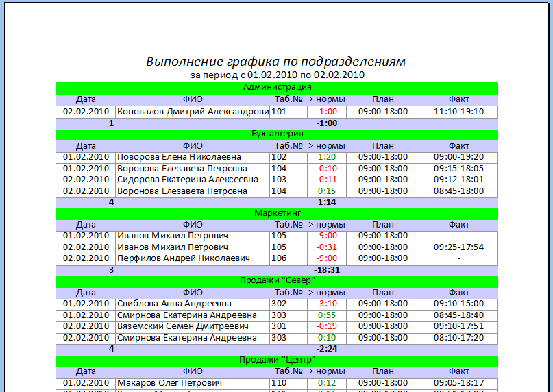Click the report title 'Выполнение графика по подразделениям'
The width and height of the screenshot is (553, 392).
click(275, 62)
